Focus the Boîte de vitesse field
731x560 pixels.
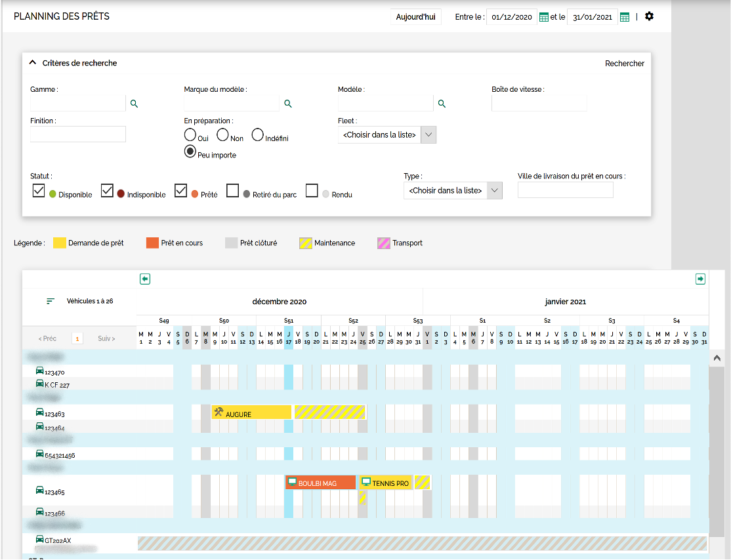point(539,103)
